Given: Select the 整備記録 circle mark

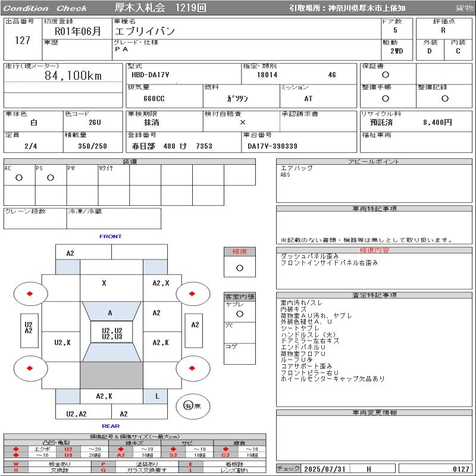Looking at the screenshot, I should coord(444,98).
